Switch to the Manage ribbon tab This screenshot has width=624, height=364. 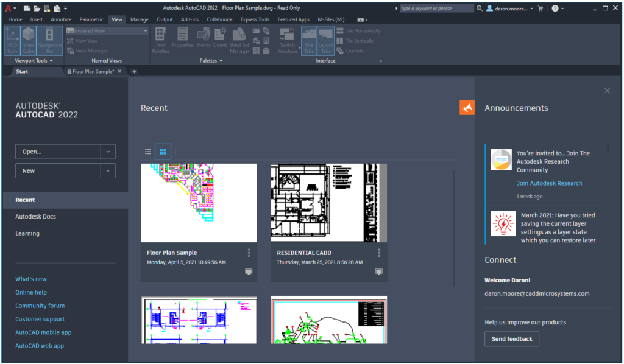coord(140,19)
